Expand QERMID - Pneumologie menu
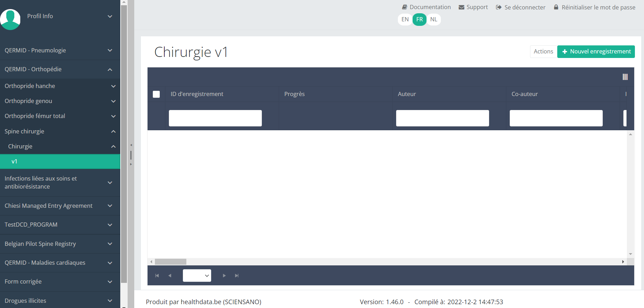This screenshot has height=308, width=644. [59, 50]
